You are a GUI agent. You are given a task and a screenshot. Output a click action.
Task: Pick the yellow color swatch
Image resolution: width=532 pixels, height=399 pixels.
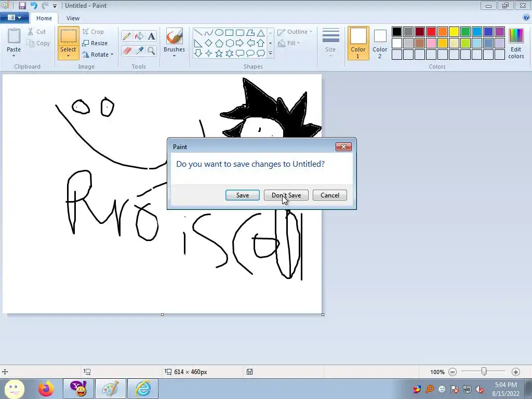[454, 32]
